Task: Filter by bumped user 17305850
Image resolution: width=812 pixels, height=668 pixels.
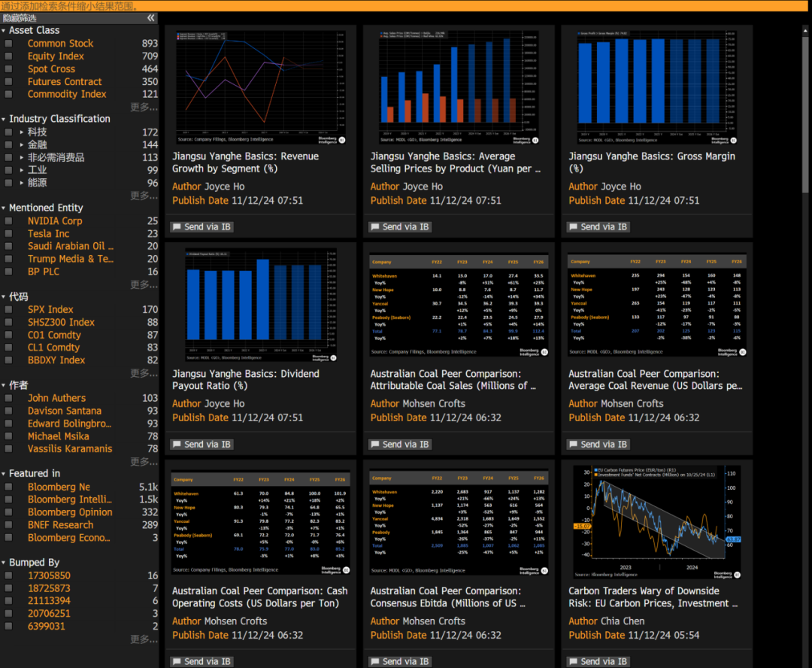Action: [49, 575]
